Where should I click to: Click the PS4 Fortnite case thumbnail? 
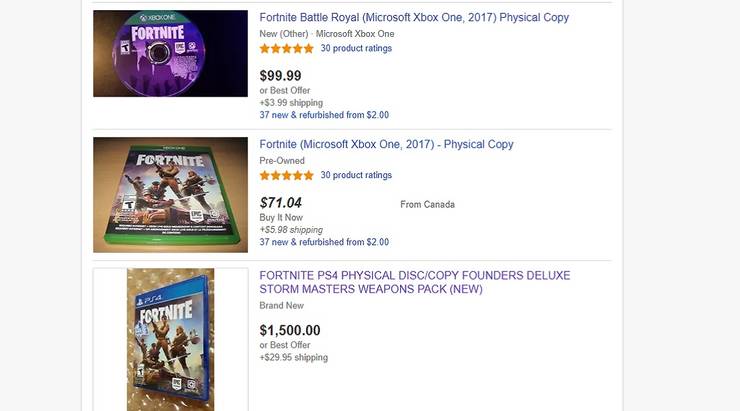pyautogui.click(x=170, y=340)
